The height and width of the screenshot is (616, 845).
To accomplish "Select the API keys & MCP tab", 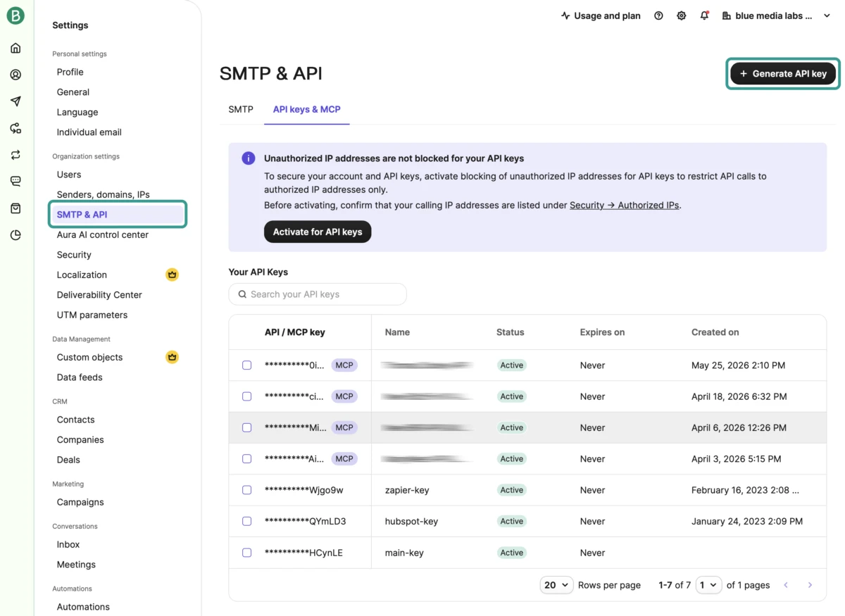I will [306, 109].
